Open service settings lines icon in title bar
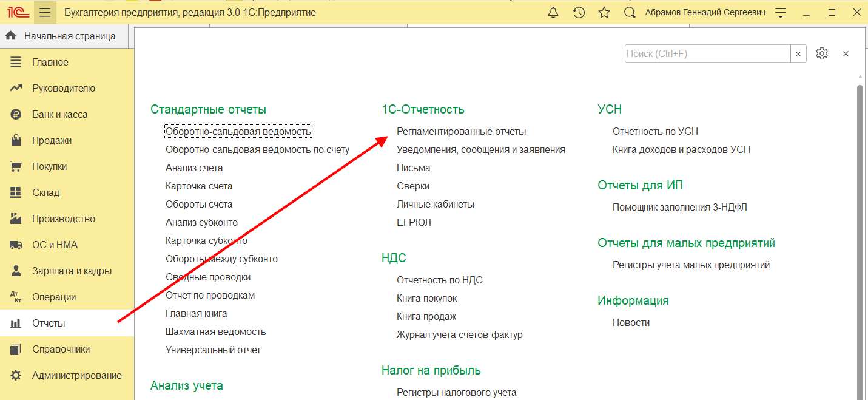The image size is (868, 400). pos(781,12)
